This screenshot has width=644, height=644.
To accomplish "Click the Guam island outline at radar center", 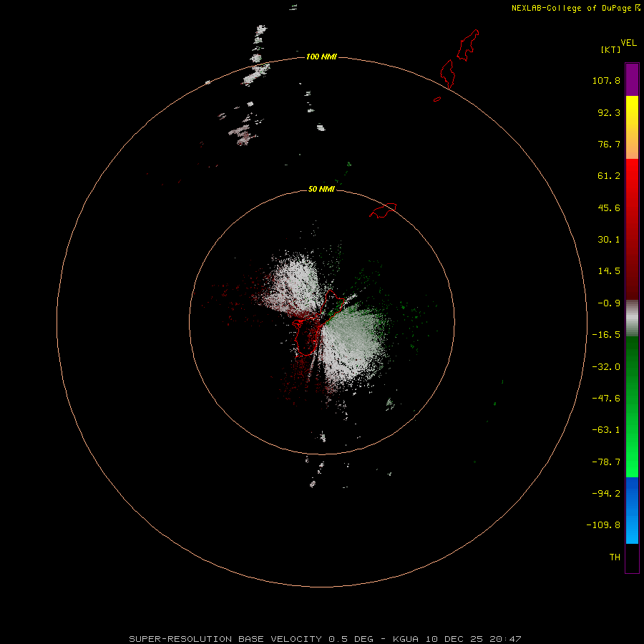I will (x=317, y=323).
